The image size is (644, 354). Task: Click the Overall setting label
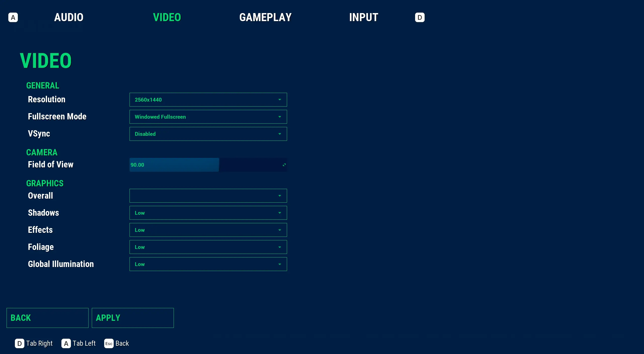[41, 196]
